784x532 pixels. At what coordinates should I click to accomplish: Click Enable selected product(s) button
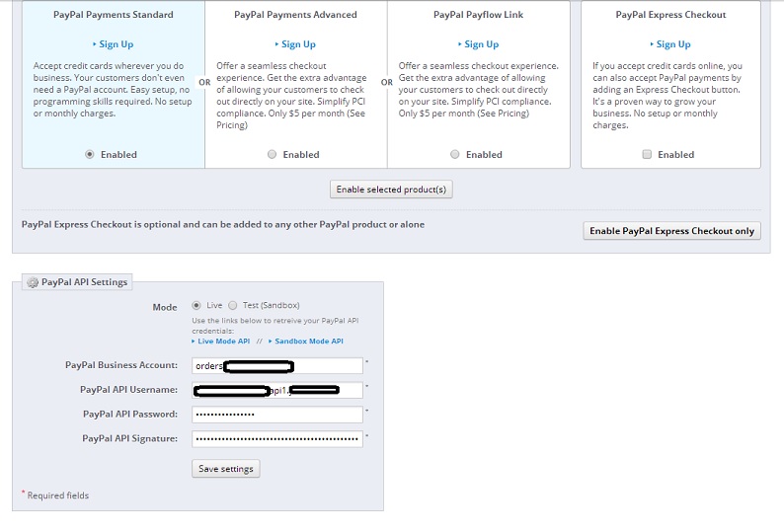point(391,190)
